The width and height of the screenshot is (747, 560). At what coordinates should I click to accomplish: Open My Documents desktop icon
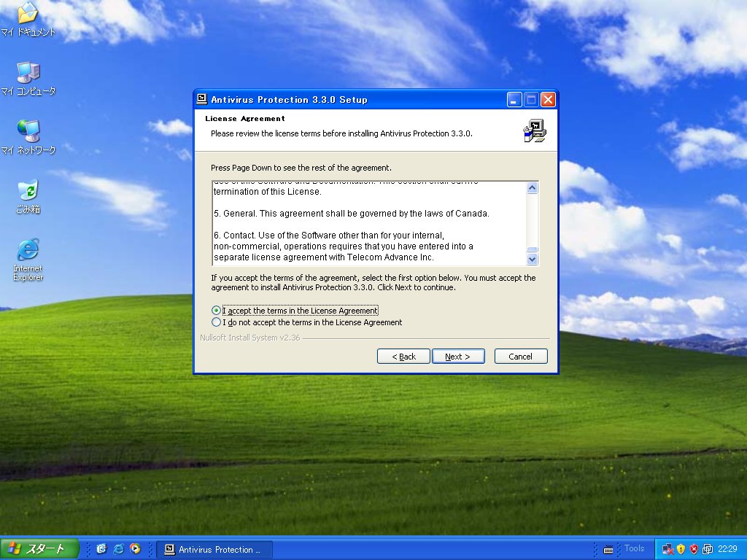(28, 19)
